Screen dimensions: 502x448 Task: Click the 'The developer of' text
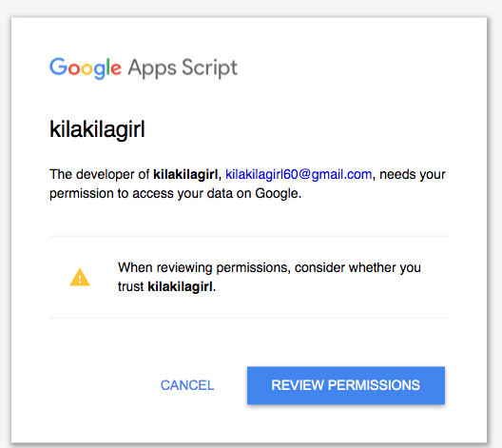[x=99, y=174]
